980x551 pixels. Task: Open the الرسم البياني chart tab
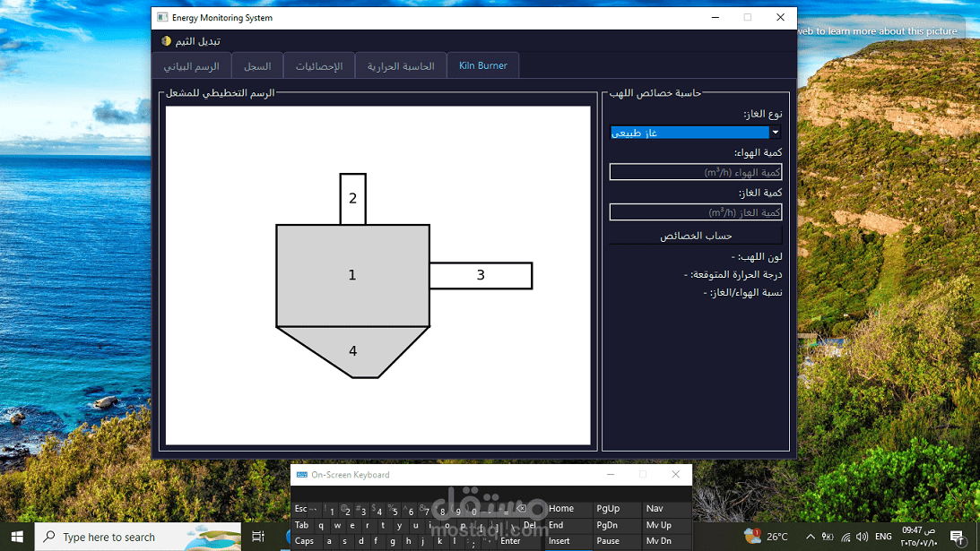[x=191, y=66]
